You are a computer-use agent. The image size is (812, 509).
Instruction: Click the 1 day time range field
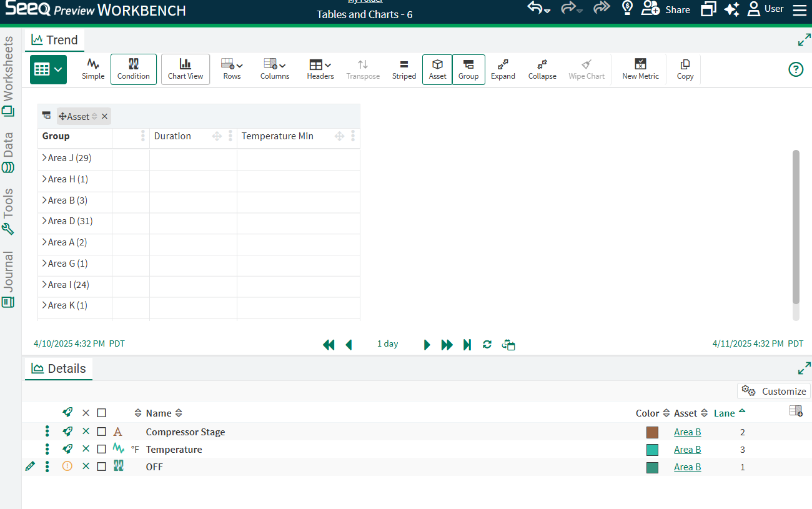[387, 344]
